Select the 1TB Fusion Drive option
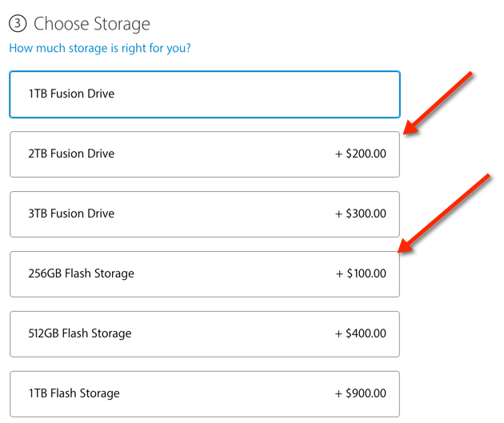 click(205, 94)
